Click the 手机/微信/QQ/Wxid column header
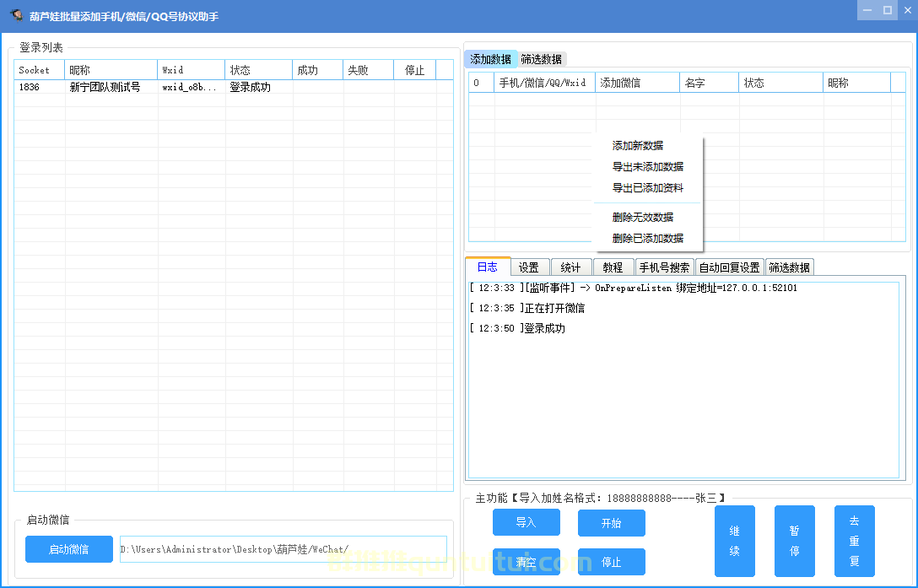 coord(544,83)
